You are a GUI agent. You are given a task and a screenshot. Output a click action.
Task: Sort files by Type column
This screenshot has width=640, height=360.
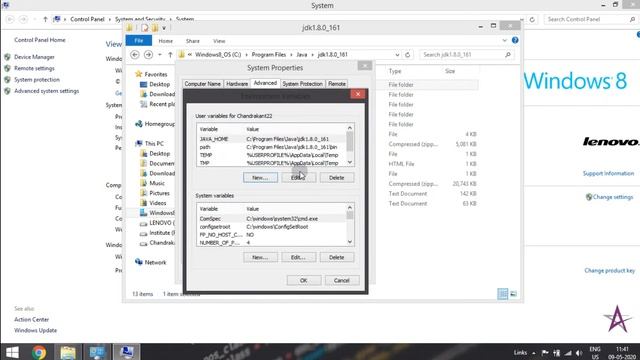tap(395, 71)
